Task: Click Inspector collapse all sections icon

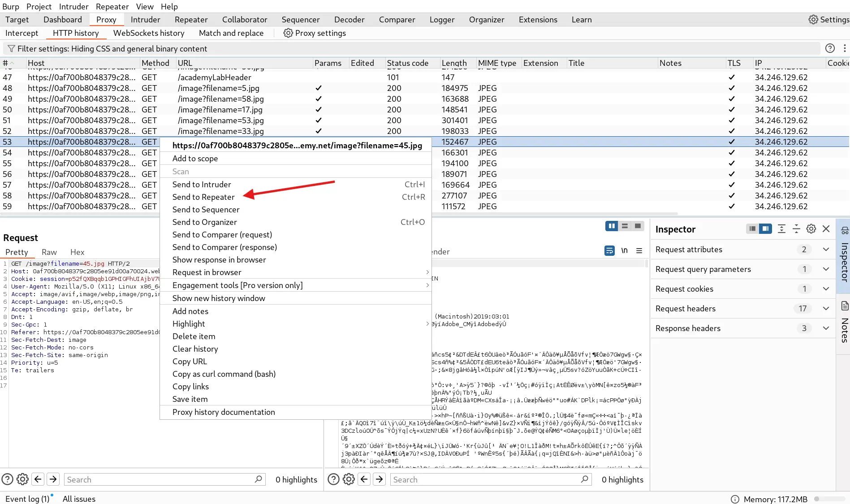Action: 796,229
